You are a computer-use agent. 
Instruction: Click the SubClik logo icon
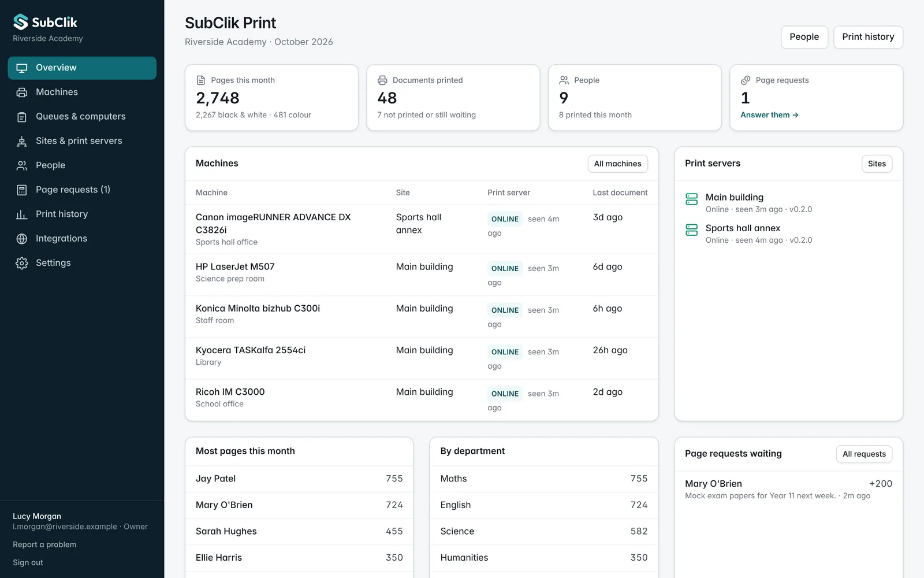click(x=21, y=22)
